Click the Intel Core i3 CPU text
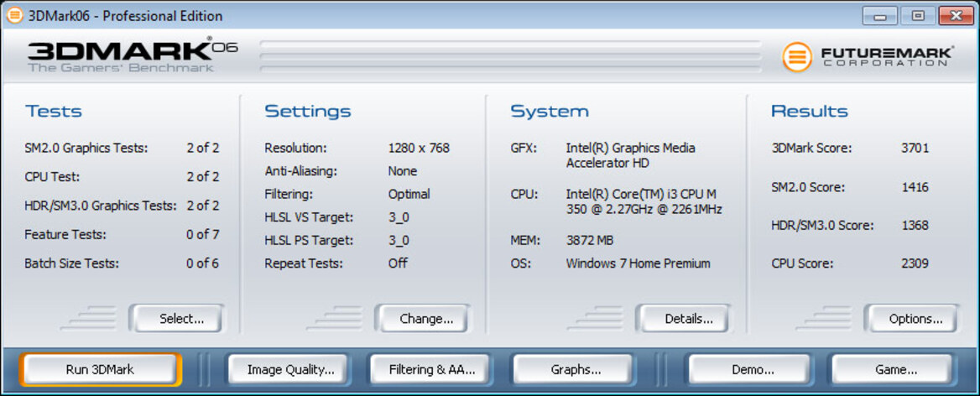The image size is (980, 396). click(644, 201)
